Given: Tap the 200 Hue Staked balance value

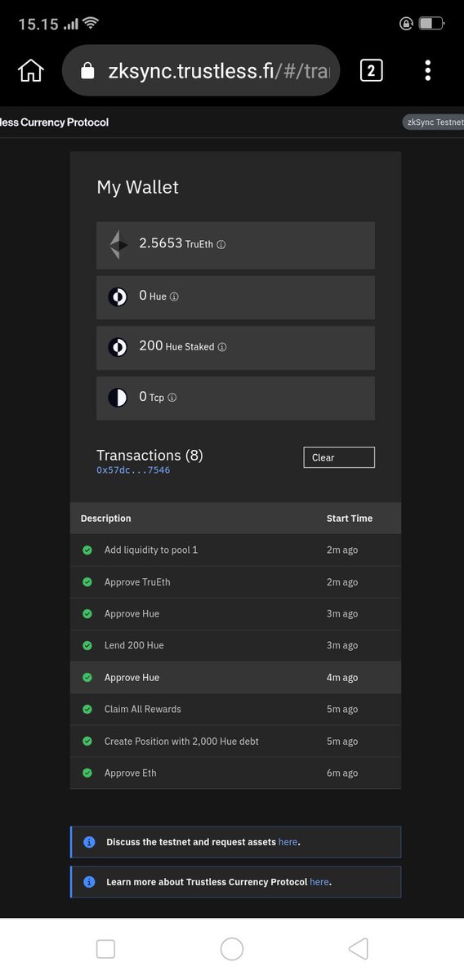Looking at the screenshot, I should click(151, 346).
